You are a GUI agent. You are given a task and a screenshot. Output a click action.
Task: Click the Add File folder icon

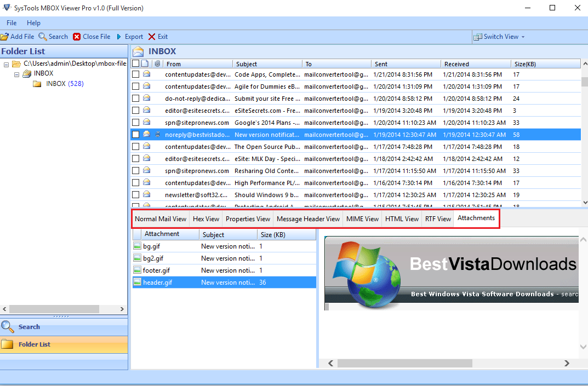coord(4,37)
